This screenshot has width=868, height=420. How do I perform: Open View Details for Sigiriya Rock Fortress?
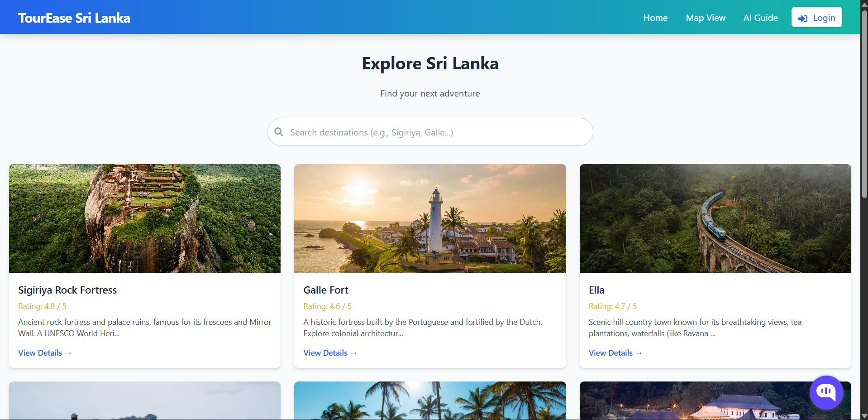click(x=44, y=352)
